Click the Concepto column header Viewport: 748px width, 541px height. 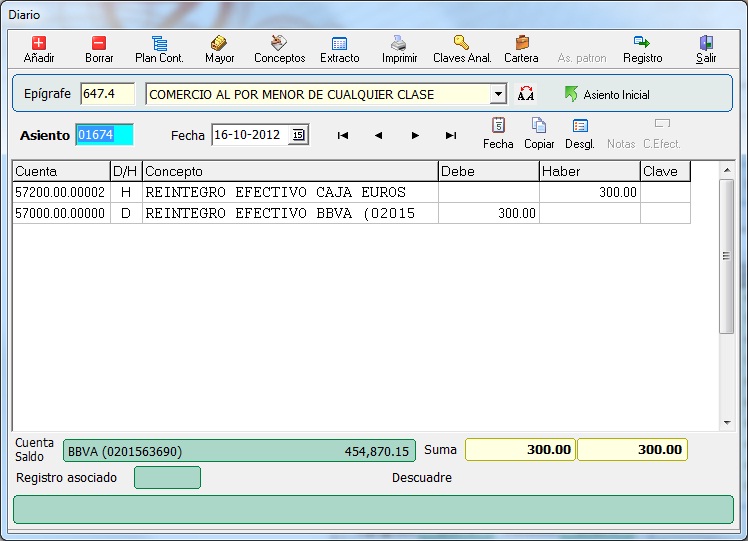(290, 171)
